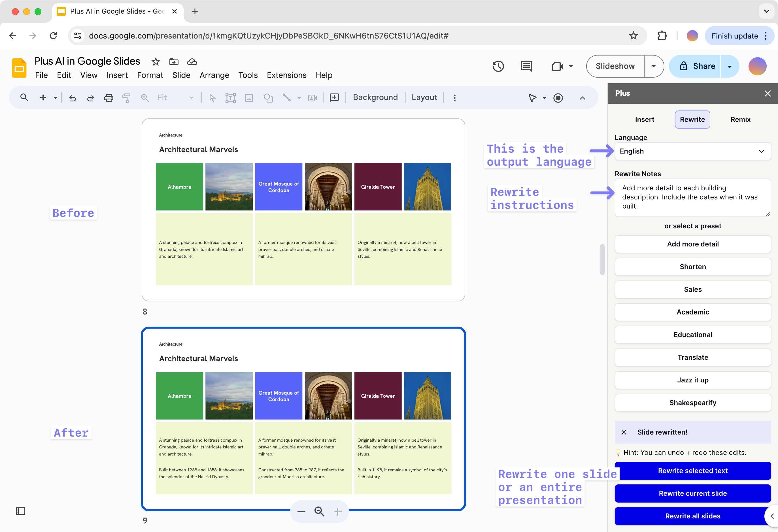778x532 pixels.
Task: Open version history clock icon
Action: 498,66
